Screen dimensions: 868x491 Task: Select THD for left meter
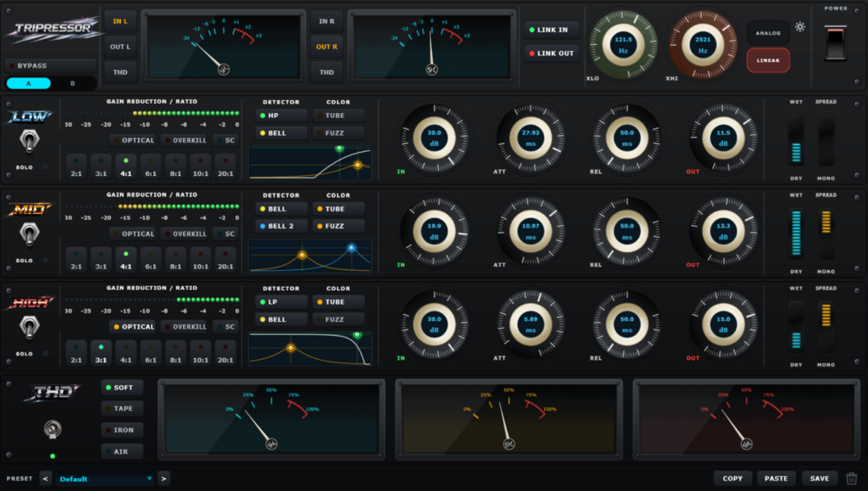pyautogui.click(x=120, y=72)
